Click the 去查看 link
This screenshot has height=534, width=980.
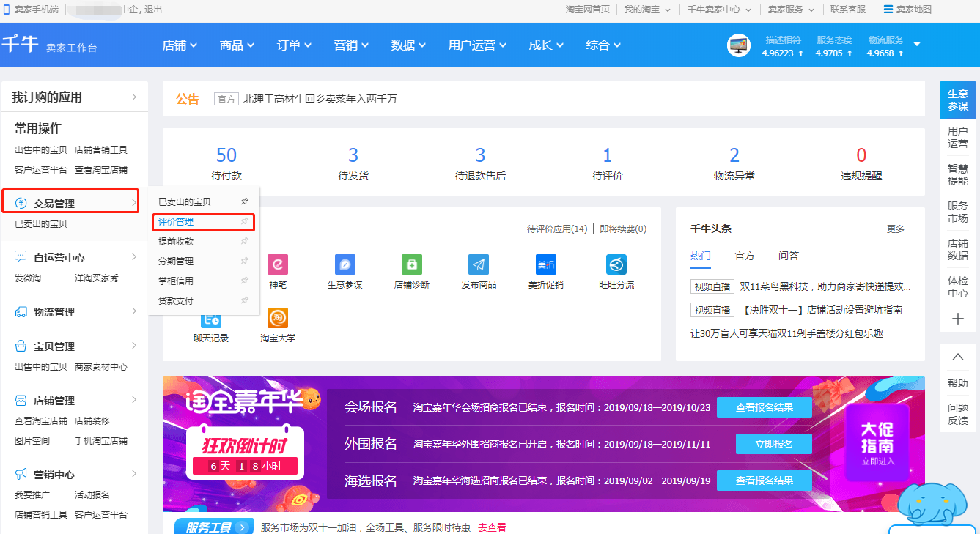492,527
